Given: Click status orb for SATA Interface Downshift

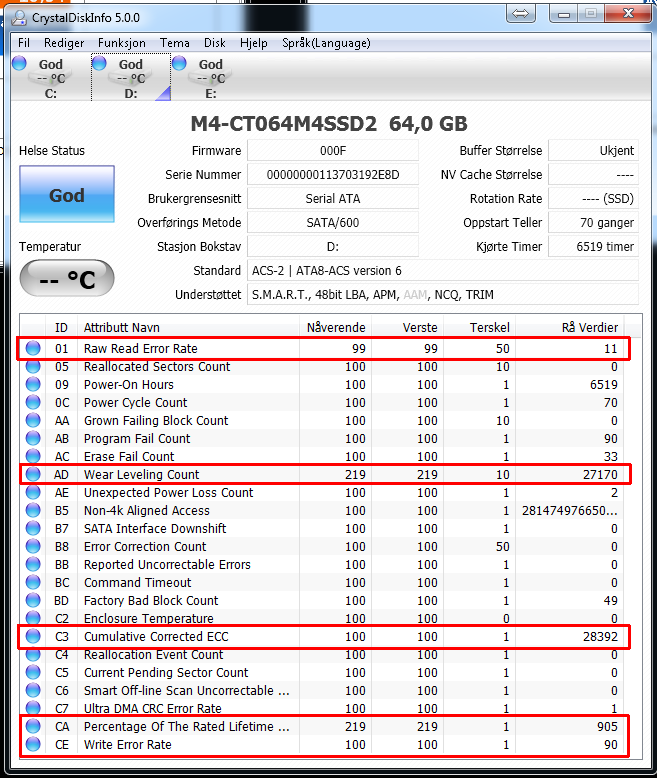Looking at the screenshot, I should coord(33,528).
